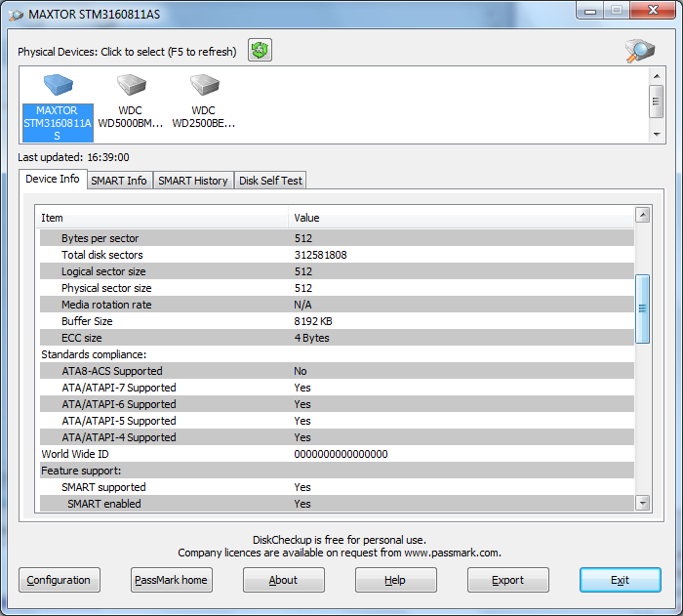Click the device info scrollbar thumb
This screenshot has width=683, height=616.
642,308
